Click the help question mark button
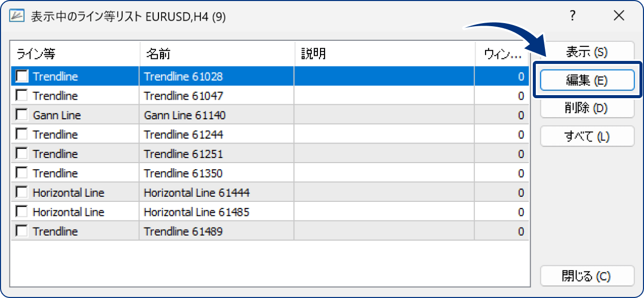 tap(572, 16)
